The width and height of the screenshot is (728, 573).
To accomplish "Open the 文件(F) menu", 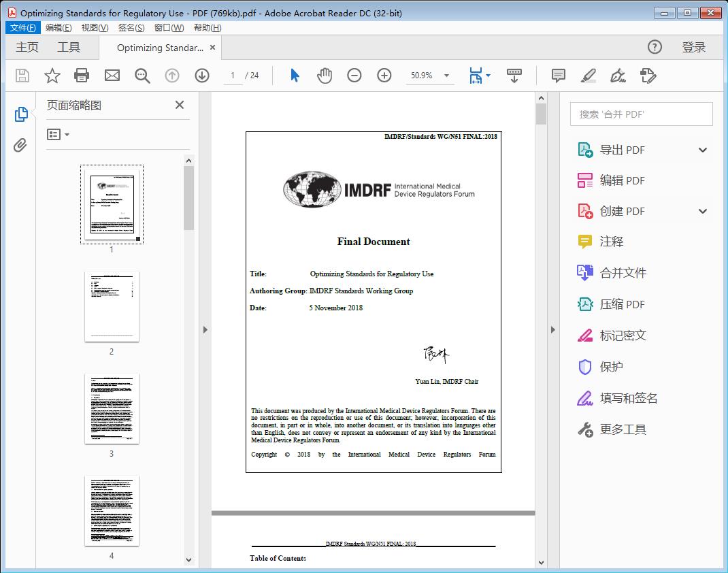I will click(x=22, y=28).
